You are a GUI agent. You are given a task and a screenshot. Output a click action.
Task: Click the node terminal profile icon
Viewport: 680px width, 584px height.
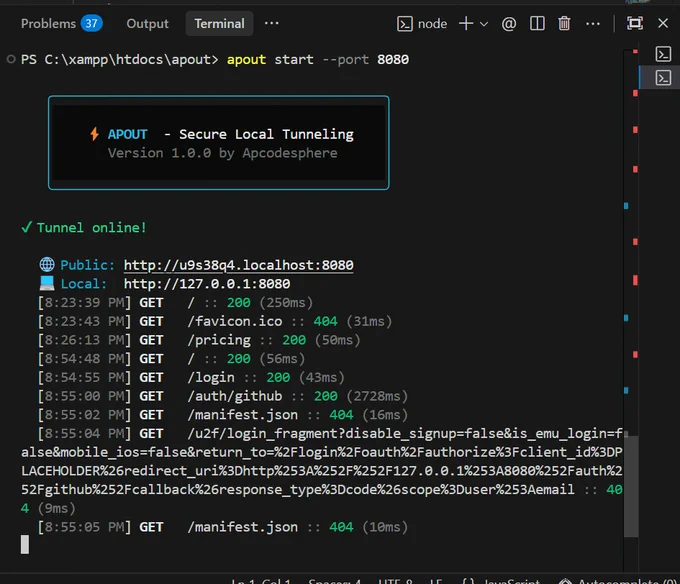pos(405,24)
